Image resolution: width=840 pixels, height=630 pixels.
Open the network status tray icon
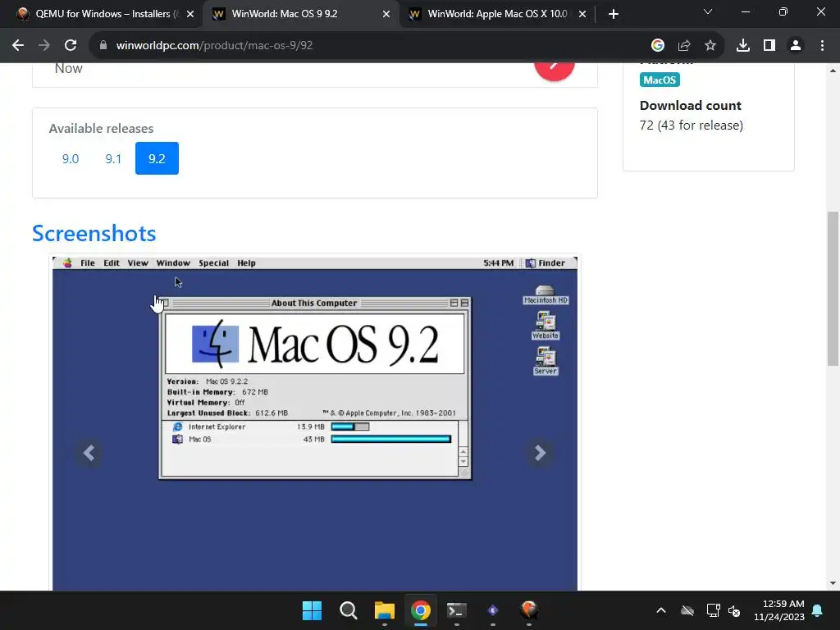[x=713, y=610]
